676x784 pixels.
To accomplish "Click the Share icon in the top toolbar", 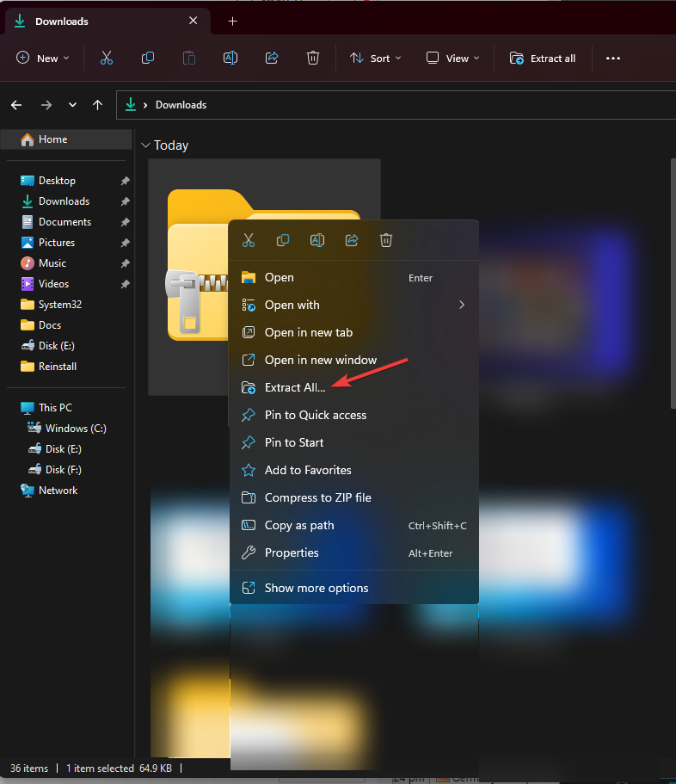I will click(272, 58).
